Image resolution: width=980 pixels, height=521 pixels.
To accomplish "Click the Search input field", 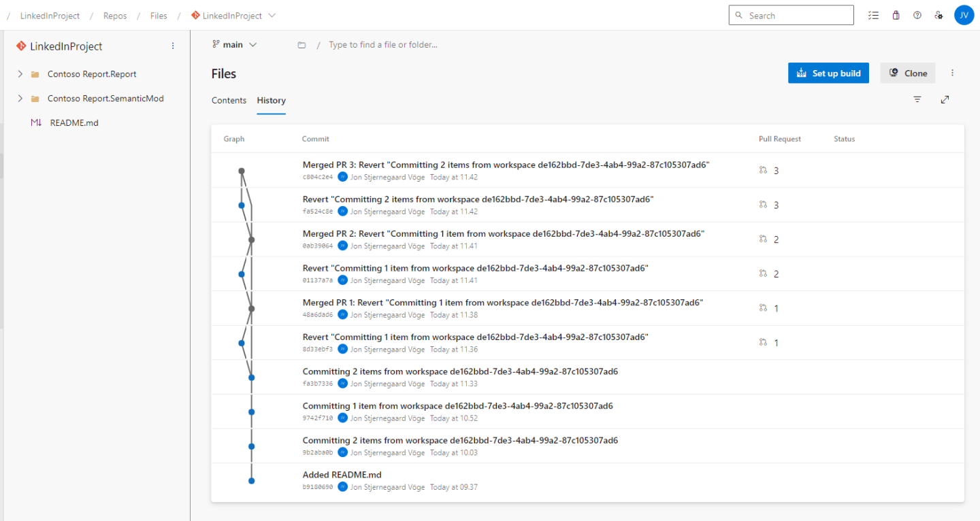I will click(791, 15).
